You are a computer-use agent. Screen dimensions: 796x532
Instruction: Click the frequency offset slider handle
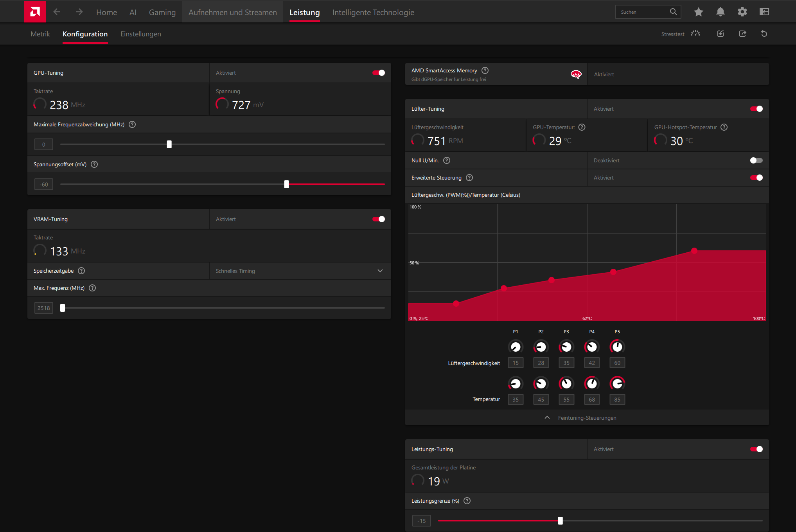point(169,144)
